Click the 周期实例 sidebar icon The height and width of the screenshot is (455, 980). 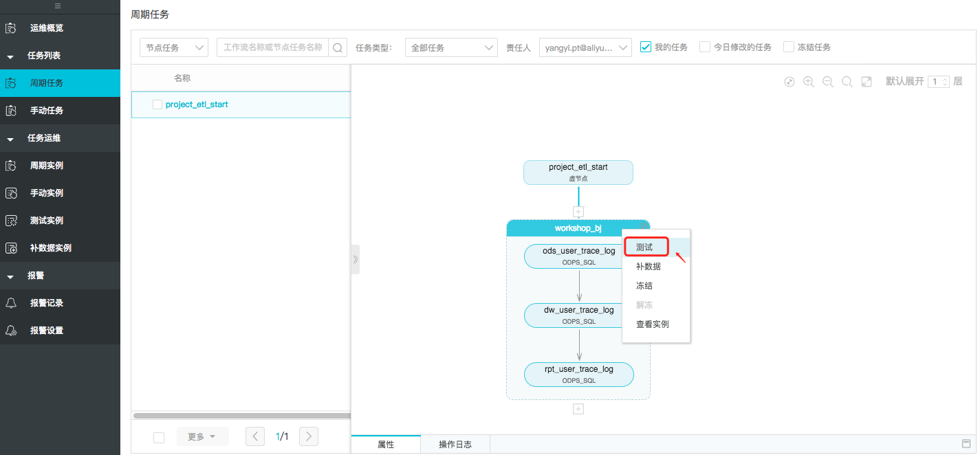click(x=10, y=166)
